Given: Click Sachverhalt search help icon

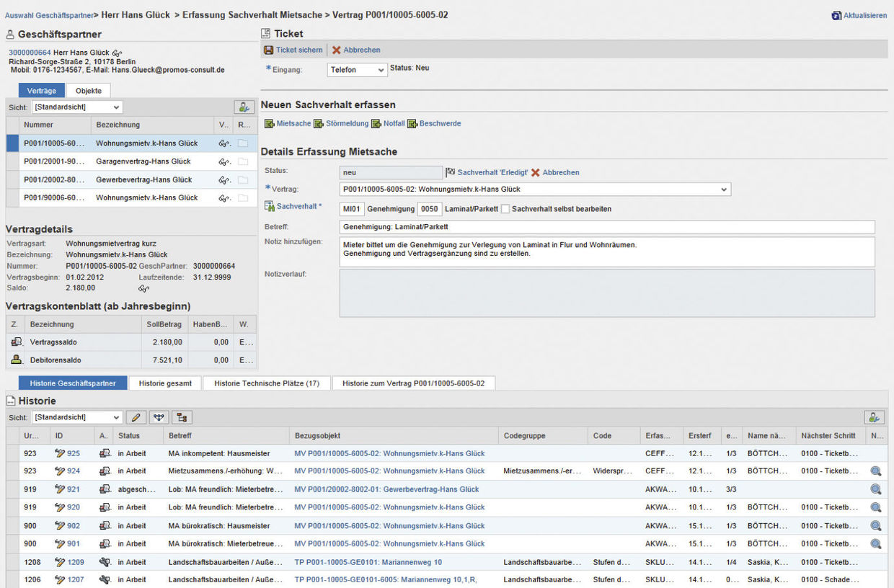Looking at the screenshot, I should 270,208.
